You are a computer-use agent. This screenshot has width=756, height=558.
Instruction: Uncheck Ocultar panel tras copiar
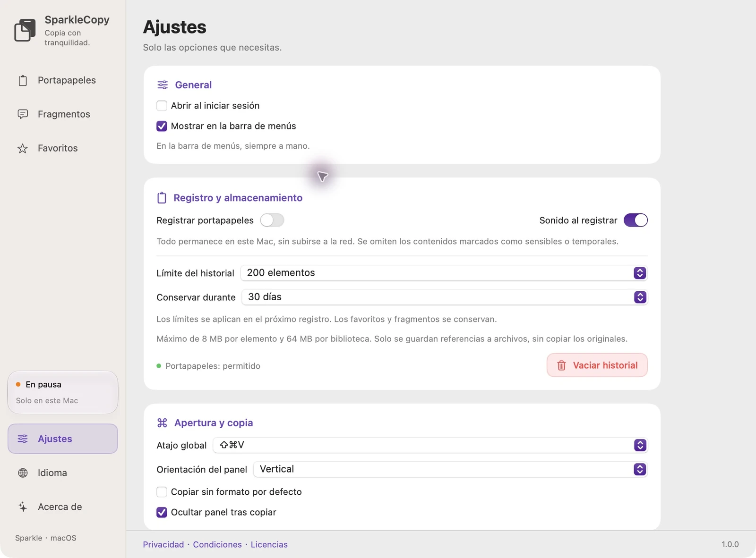pyautogui.click(x=162, y=512)
